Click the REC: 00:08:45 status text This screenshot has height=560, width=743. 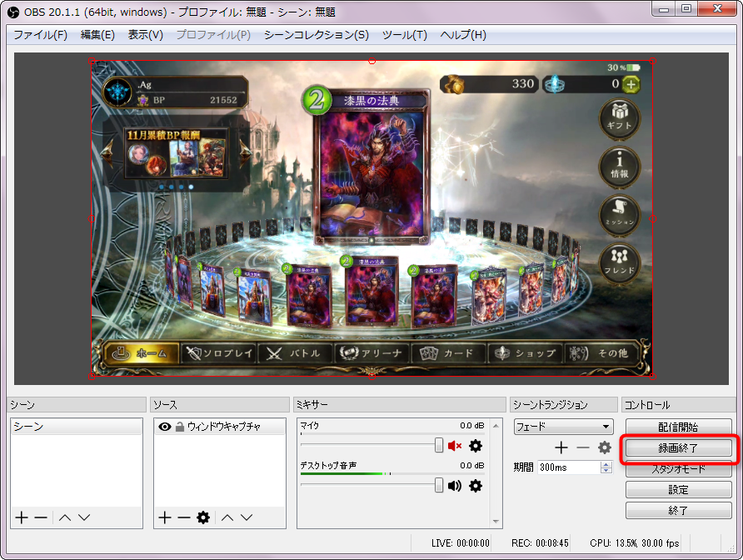click(540, 543)
